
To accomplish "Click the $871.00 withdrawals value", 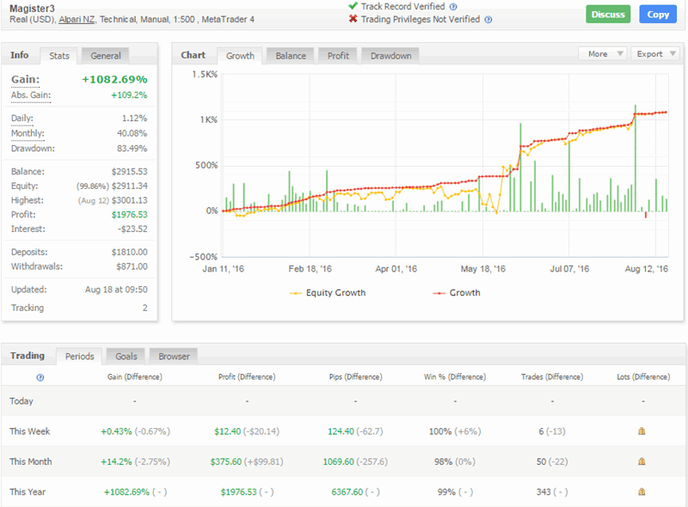I will (132, 266).
